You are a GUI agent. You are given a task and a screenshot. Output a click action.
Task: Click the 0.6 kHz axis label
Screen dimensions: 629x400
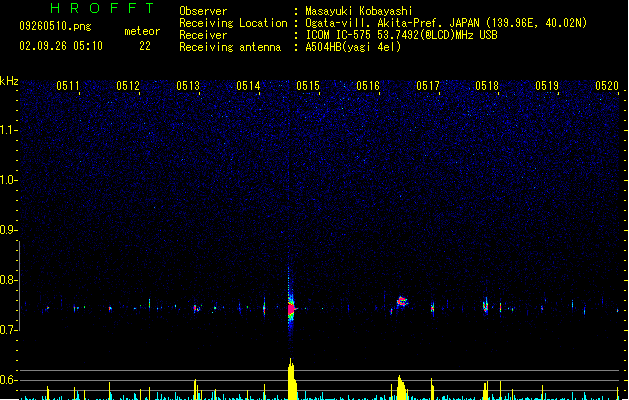click(x=8, y=380)
